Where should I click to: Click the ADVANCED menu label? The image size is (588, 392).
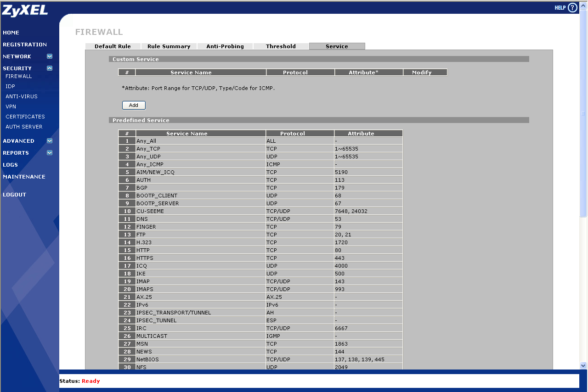(x=18, y=141)
